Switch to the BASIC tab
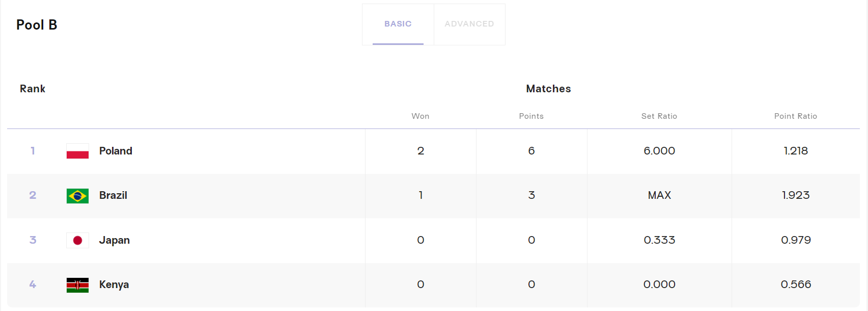The width and height of the screenshot is (868, 311). pyautogui.click(x=398, y=24)
